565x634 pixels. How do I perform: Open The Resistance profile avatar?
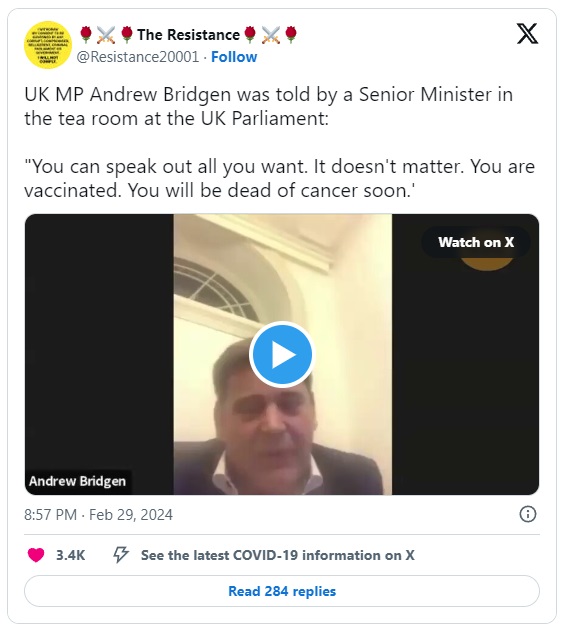tap(48, 45)
